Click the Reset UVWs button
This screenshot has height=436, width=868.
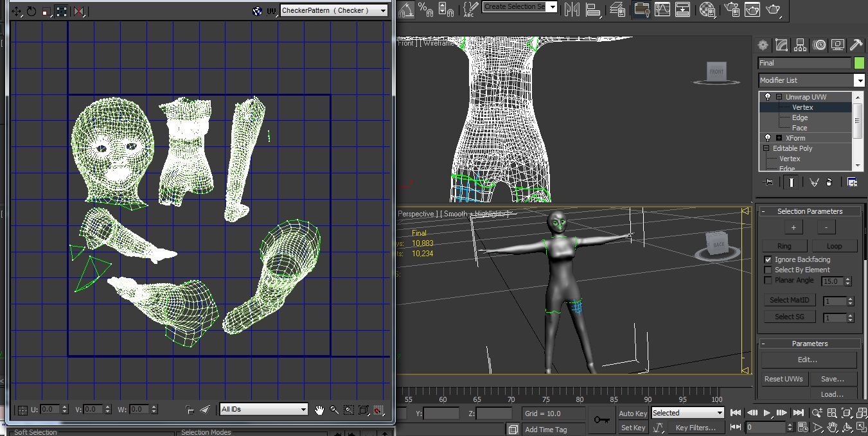[x=783, y=379]
